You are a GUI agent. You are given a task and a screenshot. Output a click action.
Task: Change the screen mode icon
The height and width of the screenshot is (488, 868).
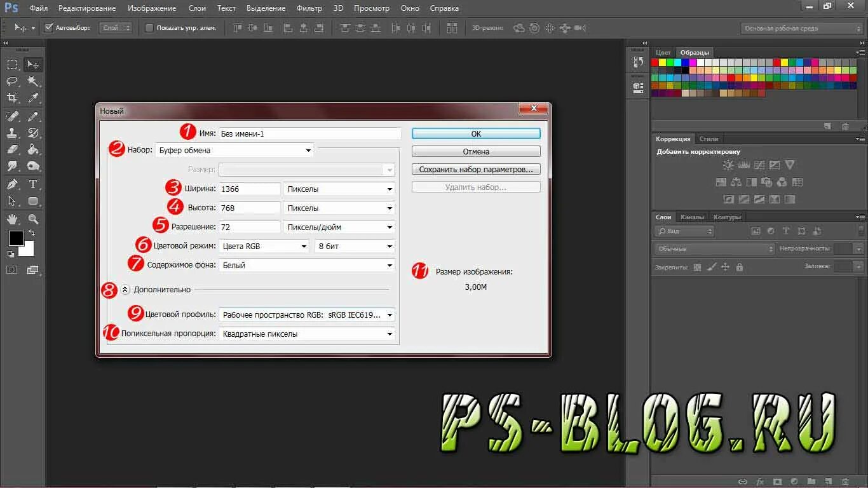[33, 270]
